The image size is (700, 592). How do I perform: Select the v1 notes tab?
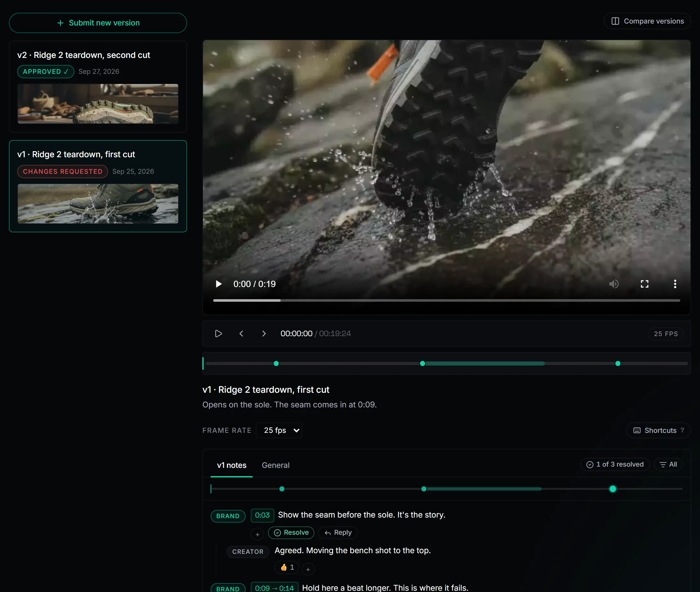coord(231,465)
